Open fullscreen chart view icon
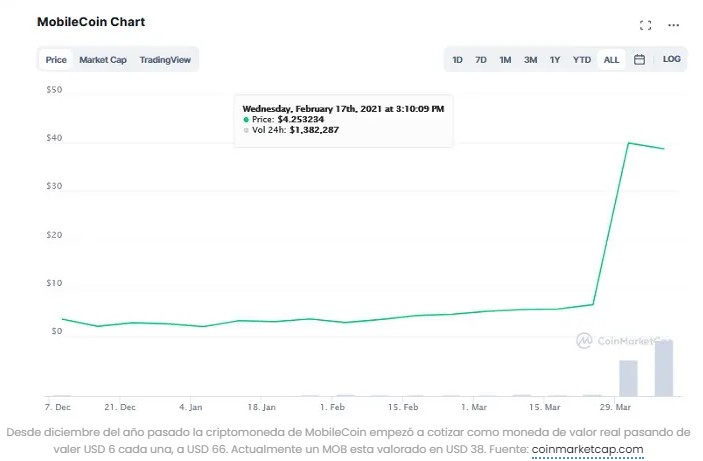 [645, 26]
